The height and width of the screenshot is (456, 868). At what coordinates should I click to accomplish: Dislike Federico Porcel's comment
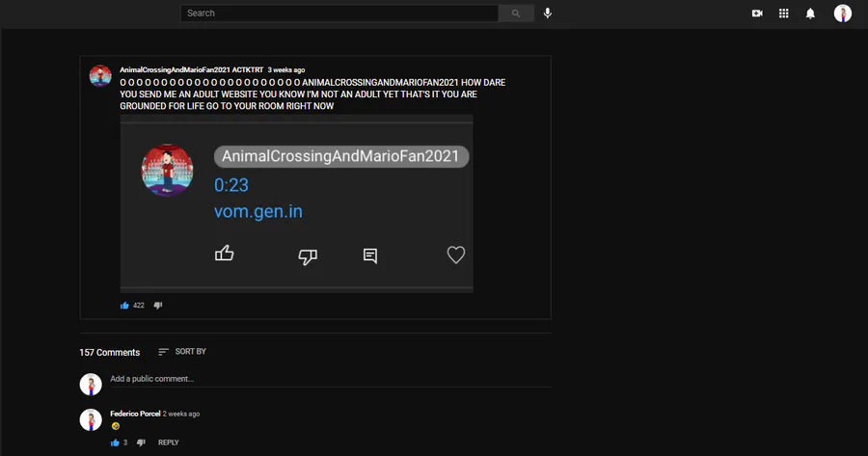tap(141, 443)
